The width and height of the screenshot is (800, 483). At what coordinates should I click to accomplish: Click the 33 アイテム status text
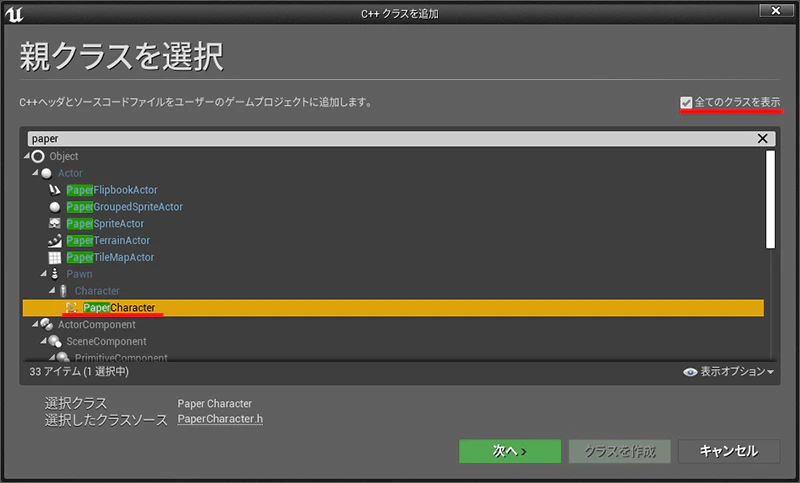(79, 372)
